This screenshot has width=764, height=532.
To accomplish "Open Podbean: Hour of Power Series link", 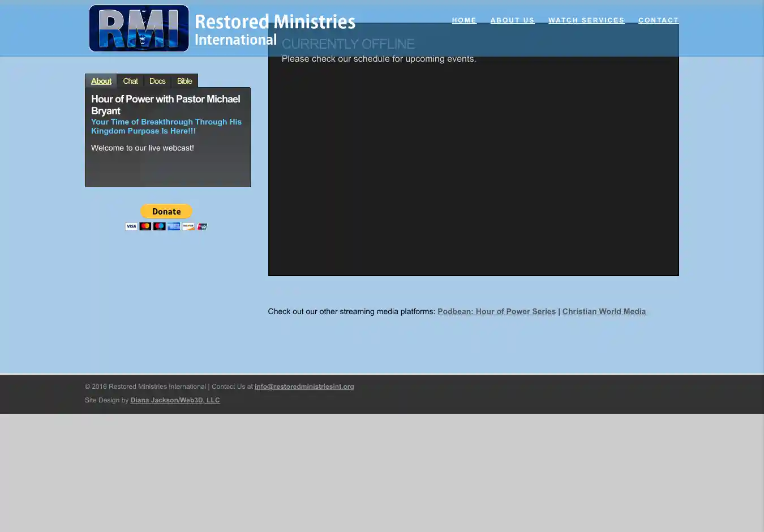I will 496,311.
